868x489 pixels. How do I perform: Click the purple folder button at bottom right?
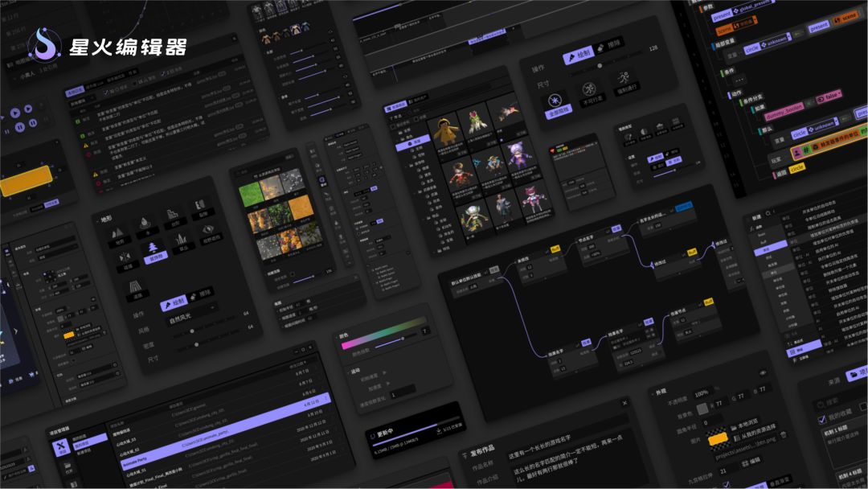pos(858,373)
